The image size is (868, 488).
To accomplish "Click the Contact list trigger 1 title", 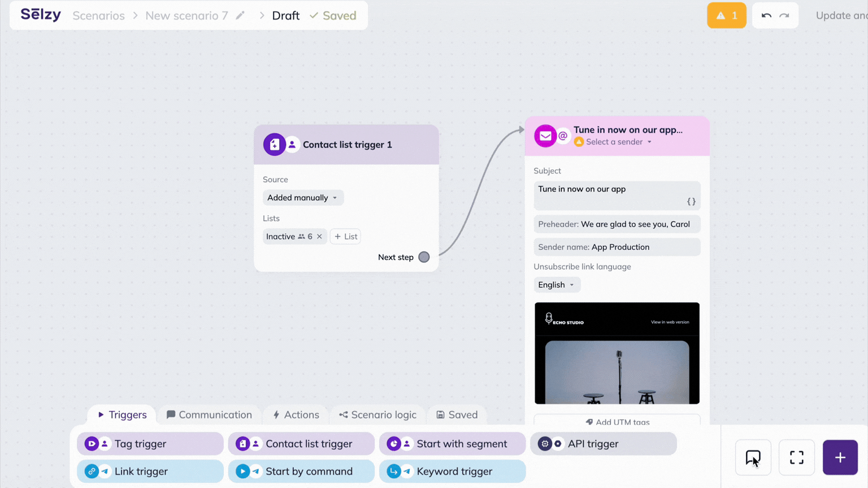I will tap(348, 145).
